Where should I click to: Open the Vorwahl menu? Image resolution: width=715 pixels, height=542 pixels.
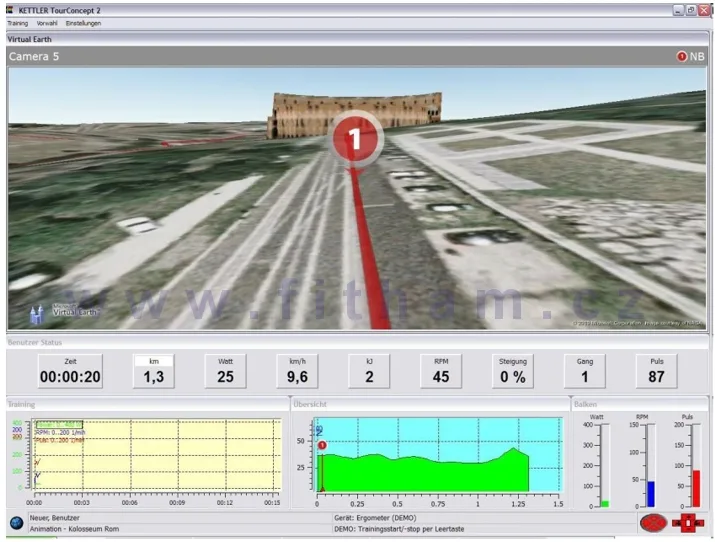(x=47, y=22)
